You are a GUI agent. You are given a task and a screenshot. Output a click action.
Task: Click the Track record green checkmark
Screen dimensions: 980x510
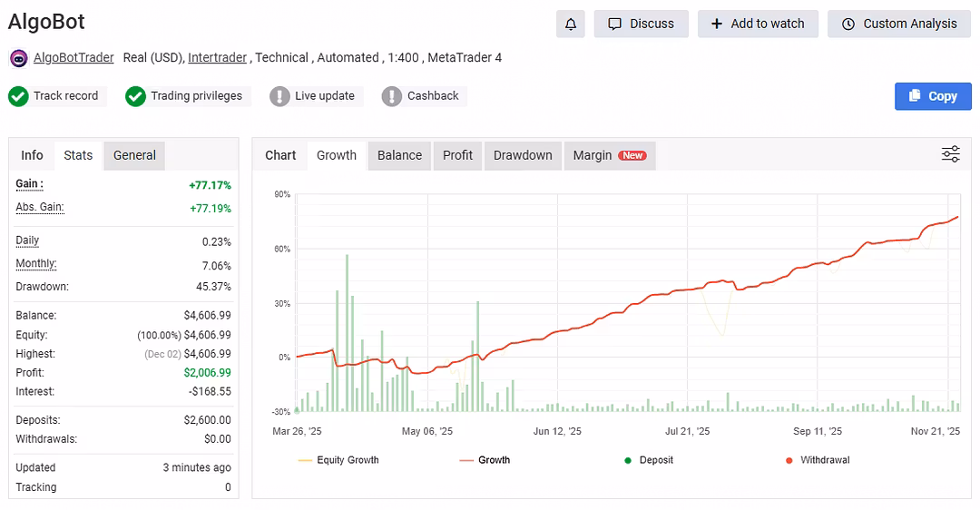point(19,96)
